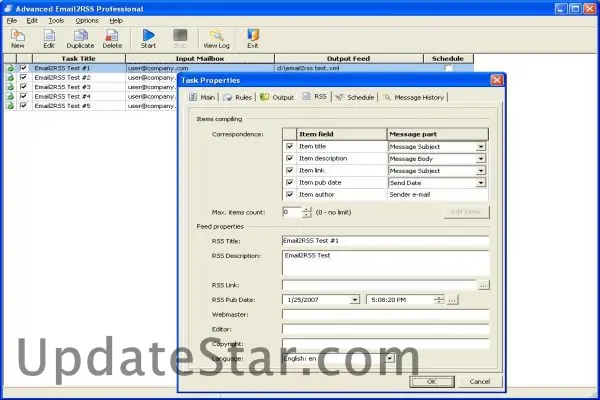Click the RSS Description text area
This screenshot has width=600, height=400.
click(x=385, y=263)
